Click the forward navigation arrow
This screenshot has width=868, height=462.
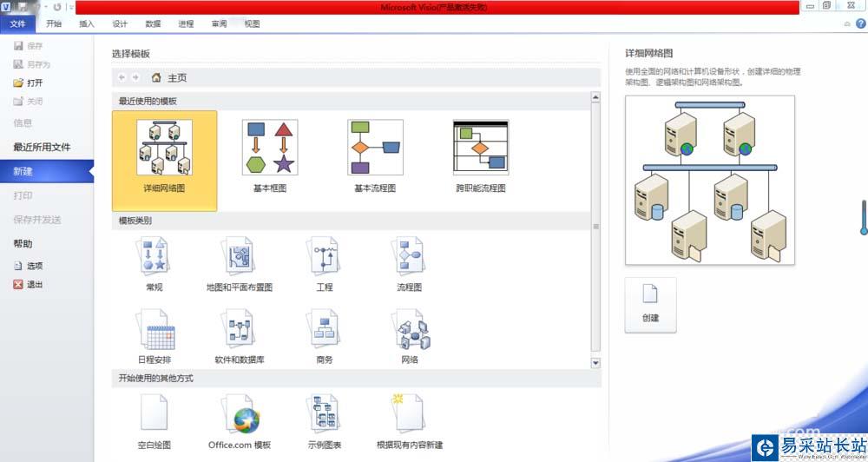click(x=135, y=77)
